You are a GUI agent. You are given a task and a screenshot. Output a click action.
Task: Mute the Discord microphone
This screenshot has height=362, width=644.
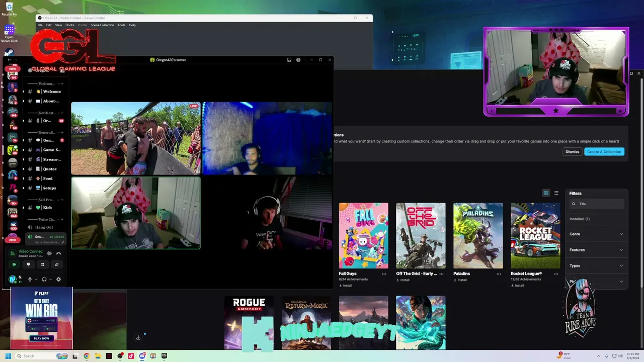30,279
